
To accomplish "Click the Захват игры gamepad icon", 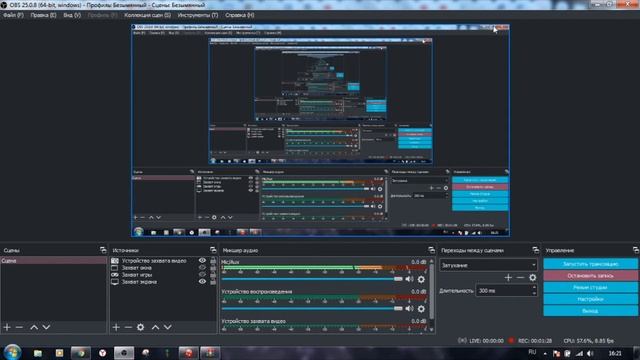I will point(115,275).
